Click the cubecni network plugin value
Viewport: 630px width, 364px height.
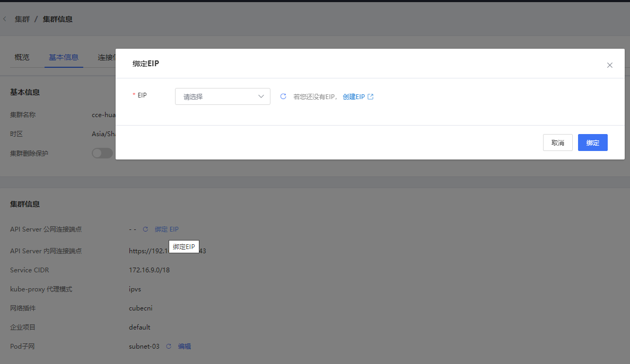[x=141, y=308]
